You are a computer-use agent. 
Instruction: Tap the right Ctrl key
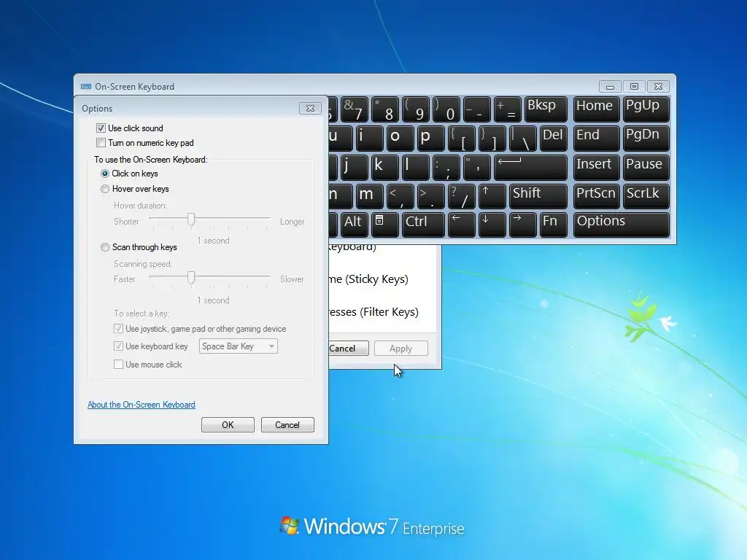pyautogui.click(x=423, y=225)
